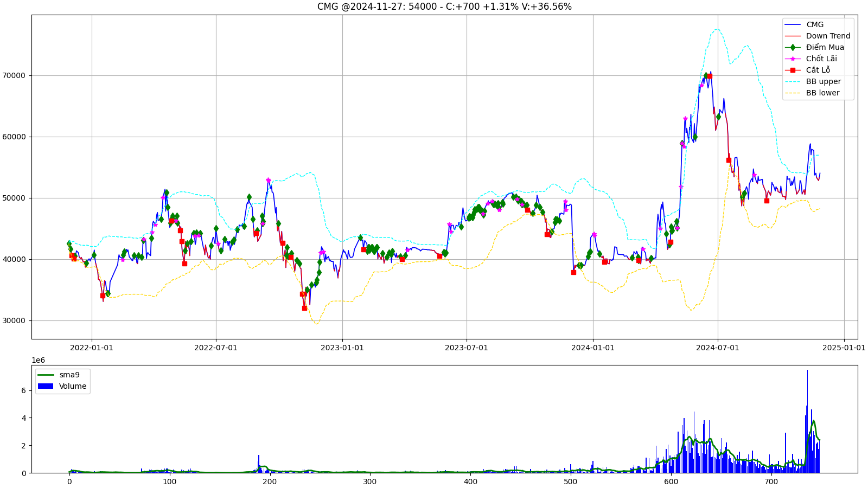Image resolution: width=868 pixels, height=488 pixels.
Task: Click the red square Cắt Lỗ legend marker
Action: pyautogui.click(x=793, y=70)
